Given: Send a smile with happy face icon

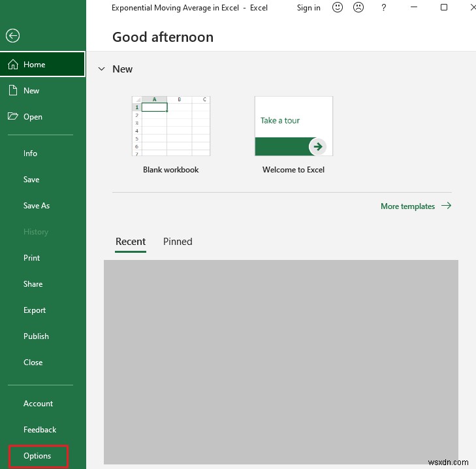Looking at the screenshot, I should point(338,7).
